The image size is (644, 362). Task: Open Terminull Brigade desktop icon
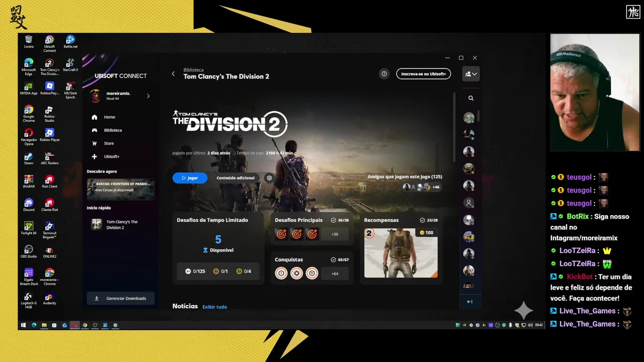coord(49,230)
